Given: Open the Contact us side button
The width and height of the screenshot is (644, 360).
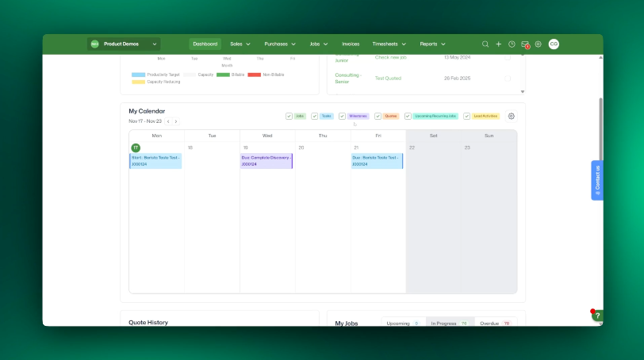Looking at the screenshot, I should pyautogui.click(x=597, y=180).
